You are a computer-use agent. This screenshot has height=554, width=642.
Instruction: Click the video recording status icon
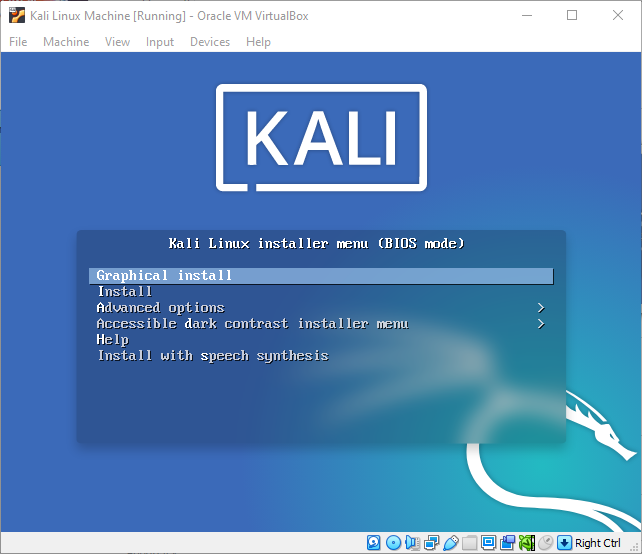(507, 543)
